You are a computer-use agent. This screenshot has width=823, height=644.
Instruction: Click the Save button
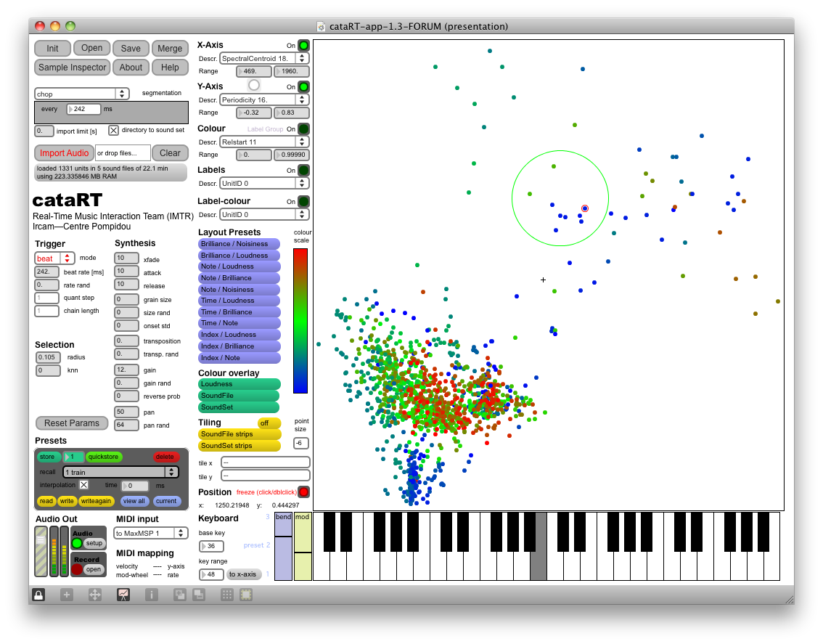click(x=131, y=49)
